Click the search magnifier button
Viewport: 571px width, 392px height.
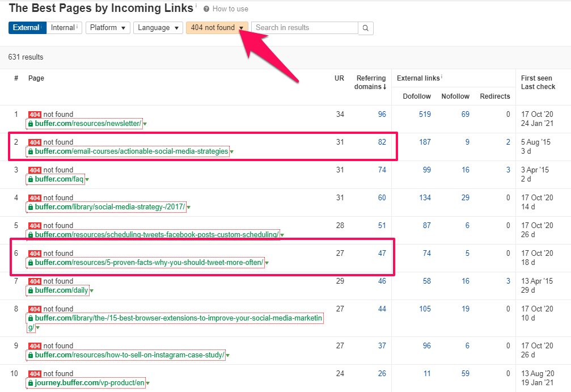coord(366,28)
